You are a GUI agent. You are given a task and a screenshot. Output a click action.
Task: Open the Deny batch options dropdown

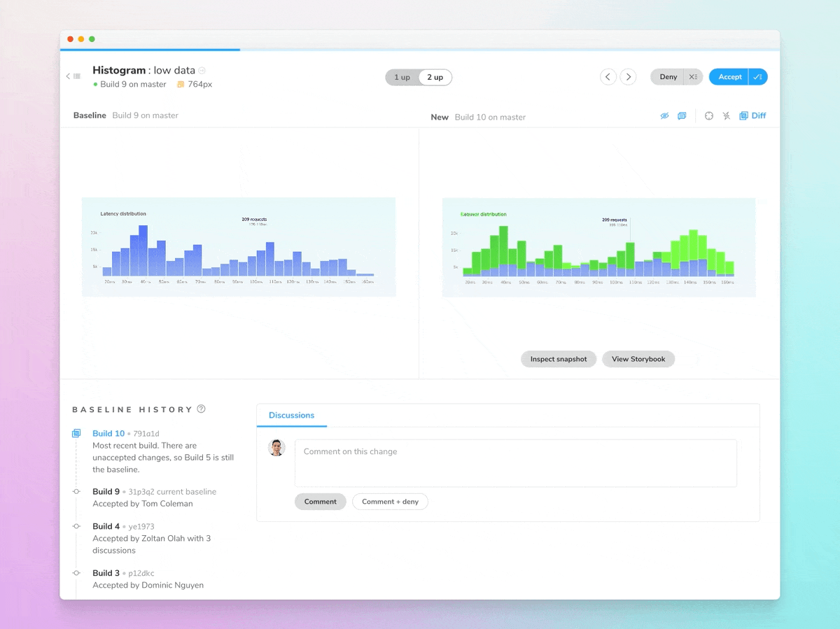[x=693, y=77]
